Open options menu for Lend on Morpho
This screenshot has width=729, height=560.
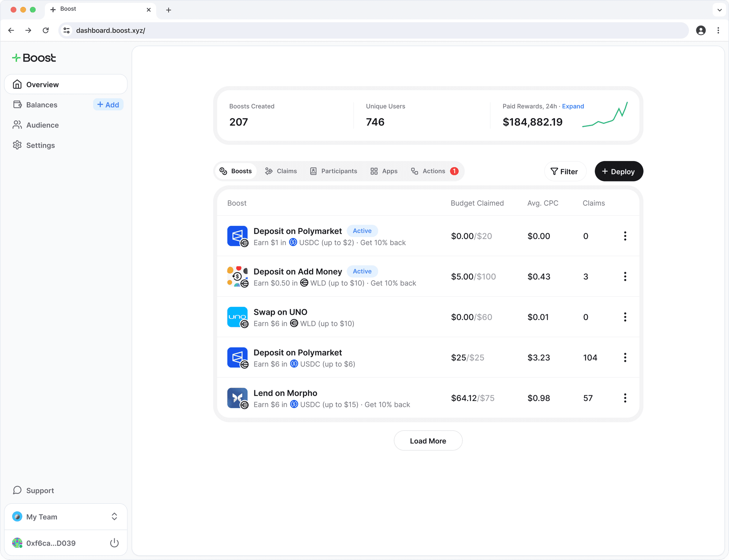(x=625, y=398)
